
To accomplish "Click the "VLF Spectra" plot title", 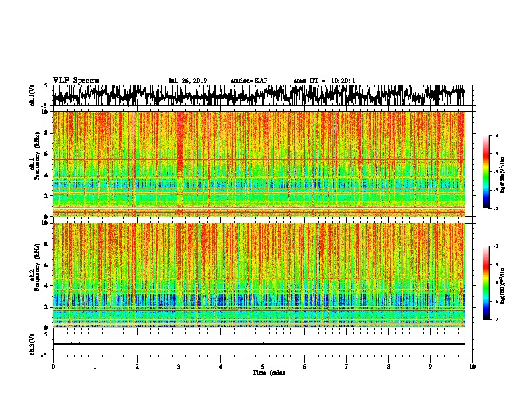I will click(76, 81).
